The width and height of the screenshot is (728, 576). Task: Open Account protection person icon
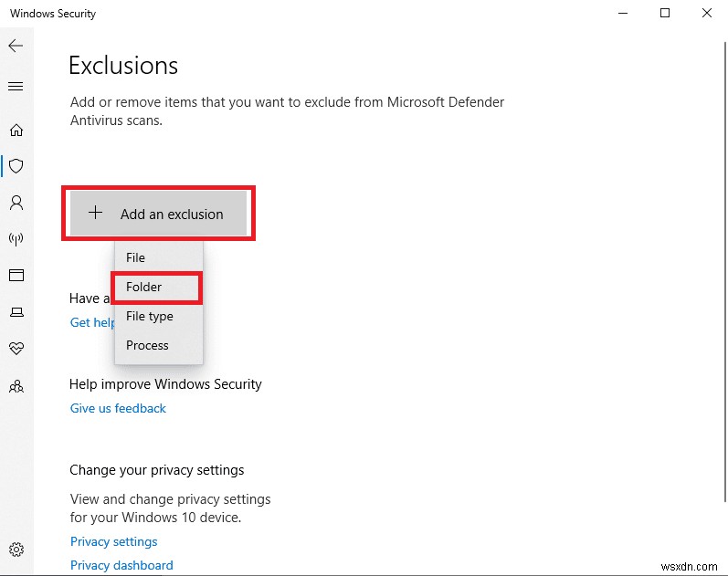click(x=16, y=202)
